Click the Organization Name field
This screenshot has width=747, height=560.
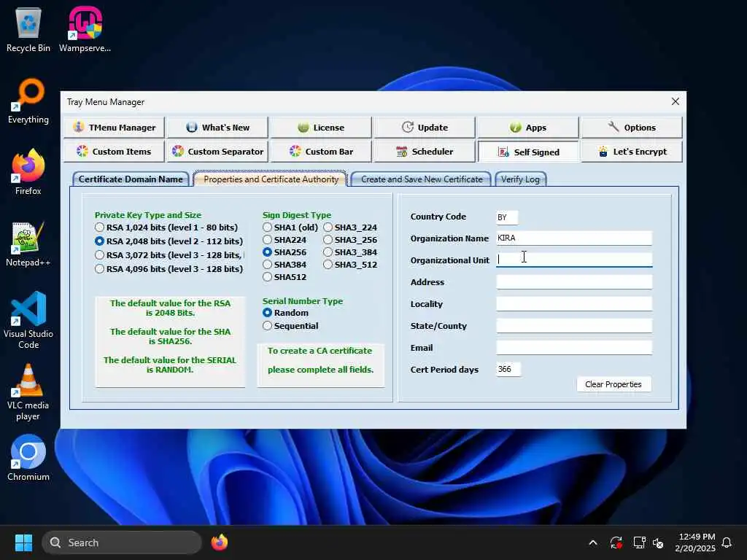(574, 238)
